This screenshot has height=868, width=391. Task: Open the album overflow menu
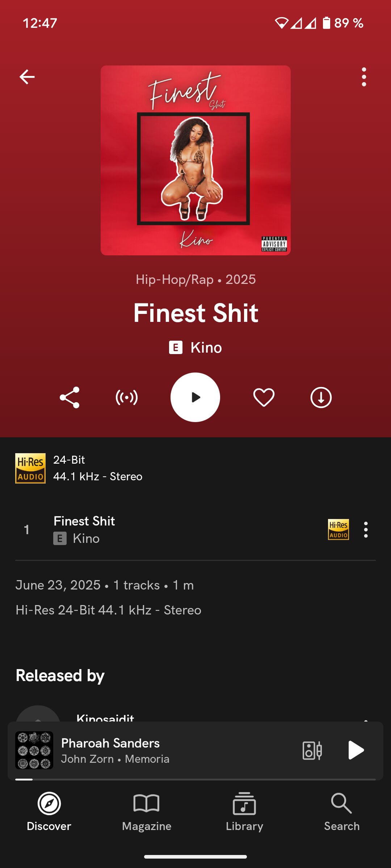[x=364, y=77]
